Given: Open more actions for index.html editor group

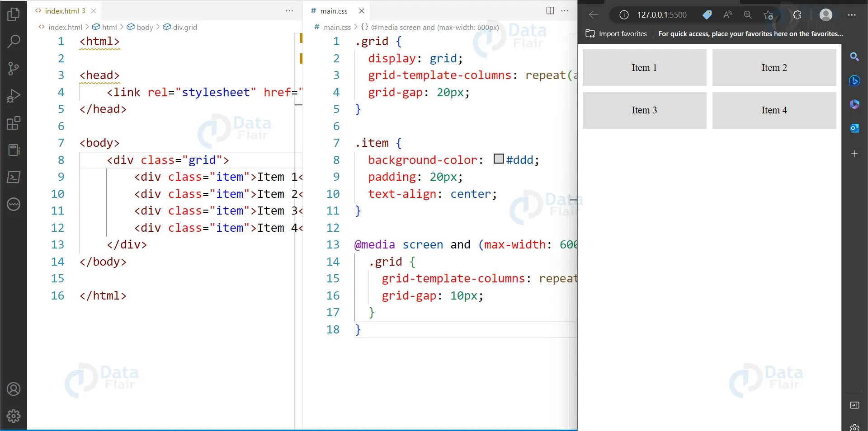Looking at the screenshot, I should click(289, 11).
